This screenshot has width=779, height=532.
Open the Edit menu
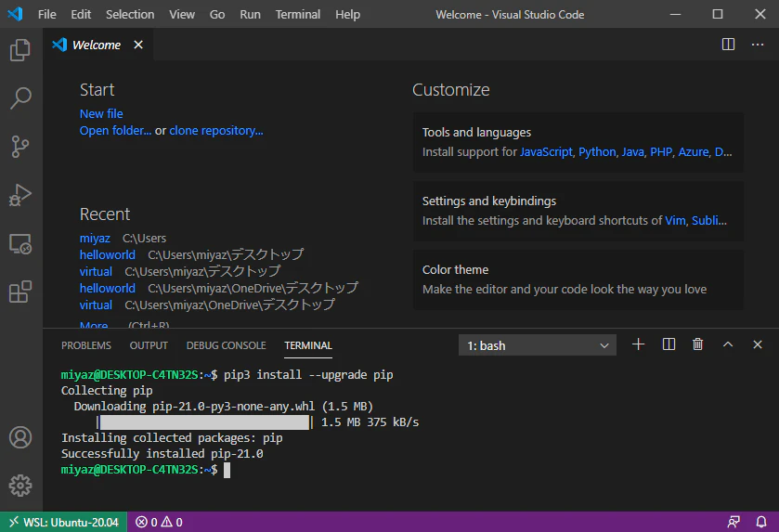click(81, 15)
